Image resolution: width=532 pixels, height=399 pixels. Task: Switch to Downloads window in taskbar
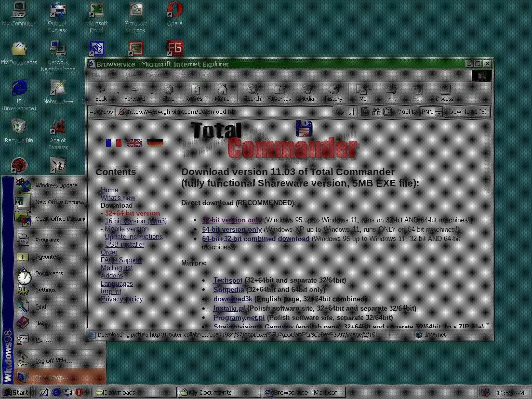pyautogui.click(x=134, y=393)
